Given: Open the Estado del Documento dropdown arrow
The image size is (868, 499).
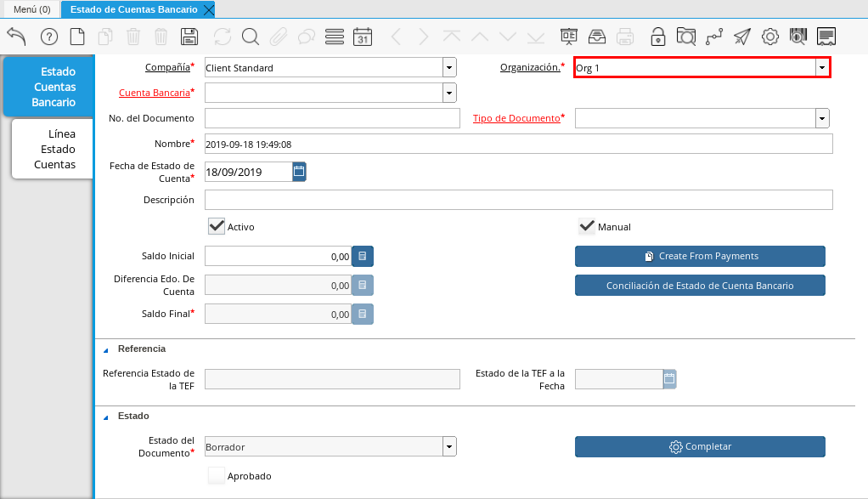Looking at the screenshot, I should tap(449, 446).
